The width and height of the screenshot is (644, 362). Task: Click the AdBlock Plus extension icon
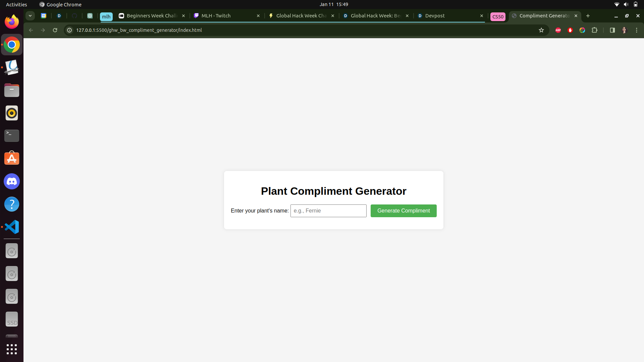click(x=558, y=30)
